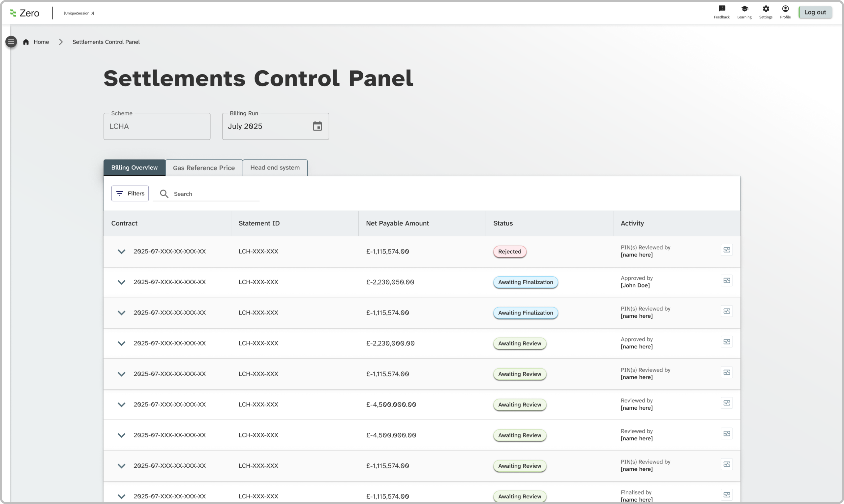The height and width of the screenshot is (504, 844).
Task: Switch to Gas Reference Price tab
Action: [204, 168]
